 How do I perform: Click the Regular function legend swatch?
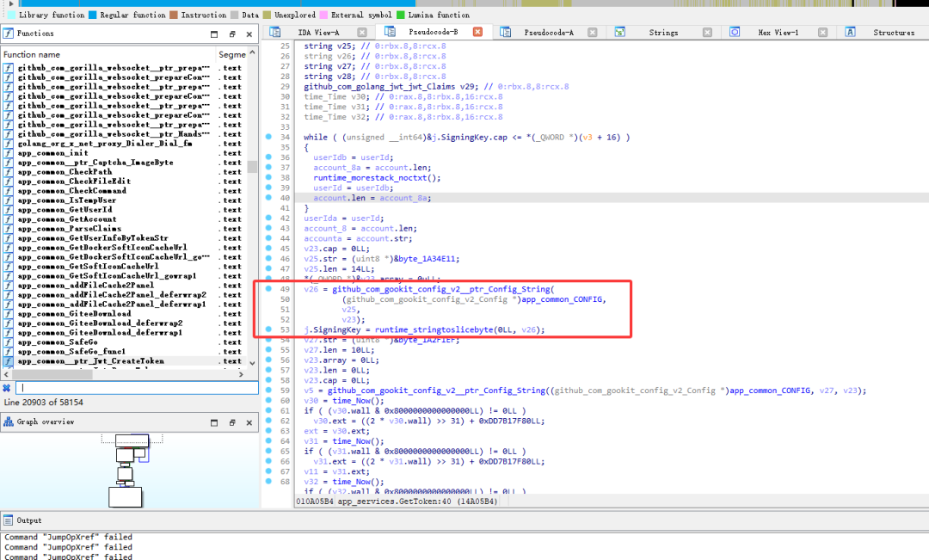pos(92,15)
